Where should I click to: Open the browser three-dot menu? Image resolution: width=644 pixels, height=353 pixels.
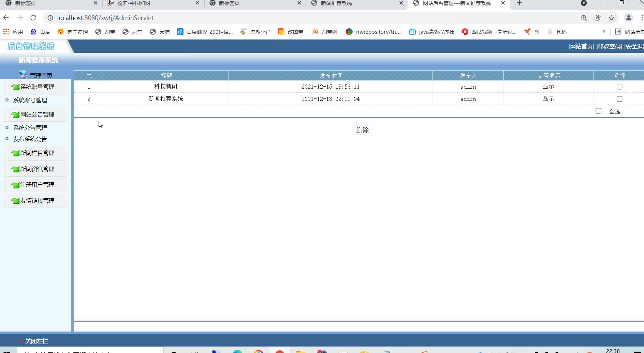tap(642, 18)
